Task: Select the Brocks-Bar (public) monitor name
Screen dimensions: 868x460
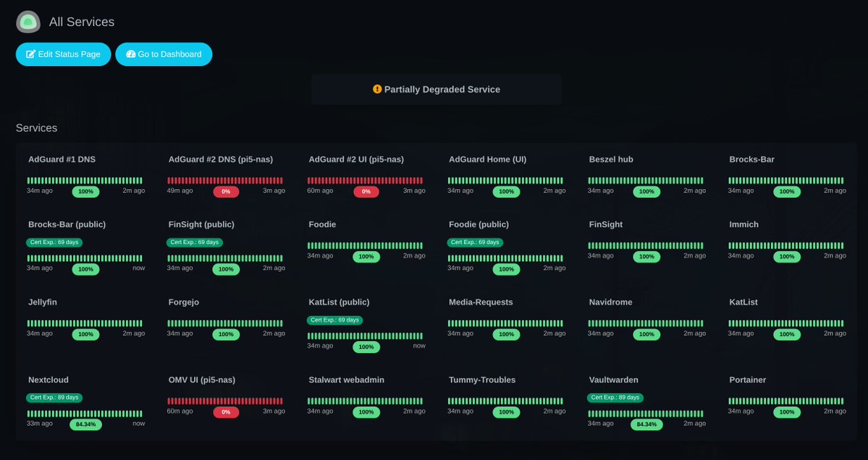Action: click(67, 225)
